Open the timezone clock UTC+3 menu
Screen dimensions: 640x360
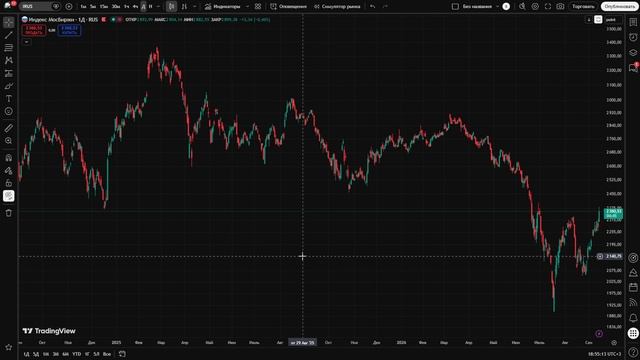point(604,354)
